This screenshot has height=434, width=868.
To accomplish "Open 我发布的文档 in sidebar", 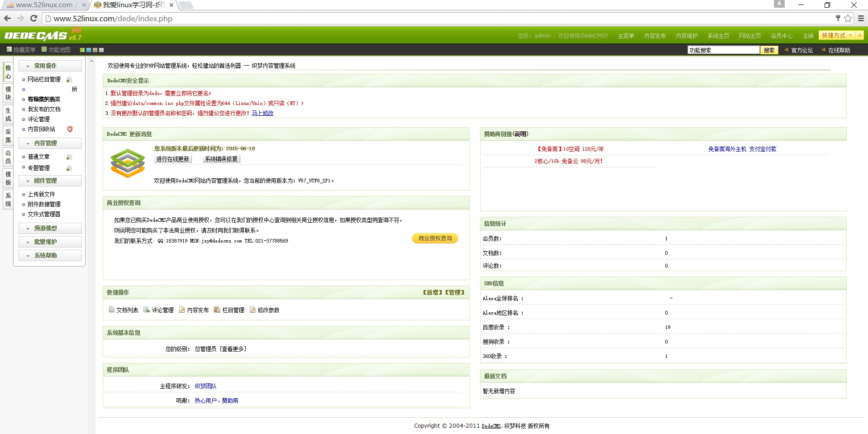I will (x=44, y=109).
